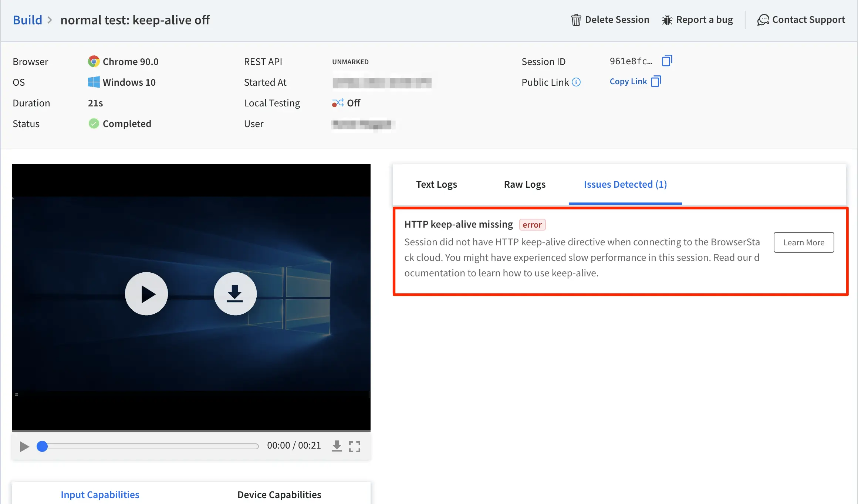Copy the Session ID with the copy icon
The height and width of the screenshot is (504, 858).
667,61
